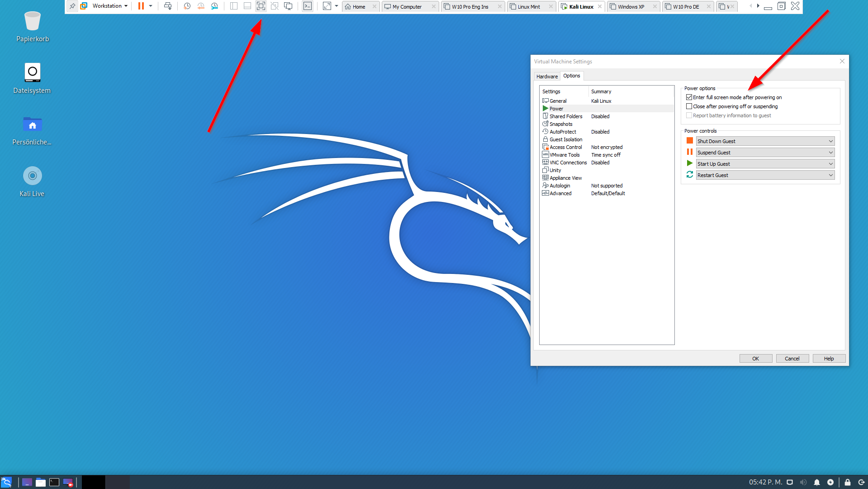Click Send Ctrl+Alt+Del toolbar icon
Screen dimensions: 868x489
168,6
